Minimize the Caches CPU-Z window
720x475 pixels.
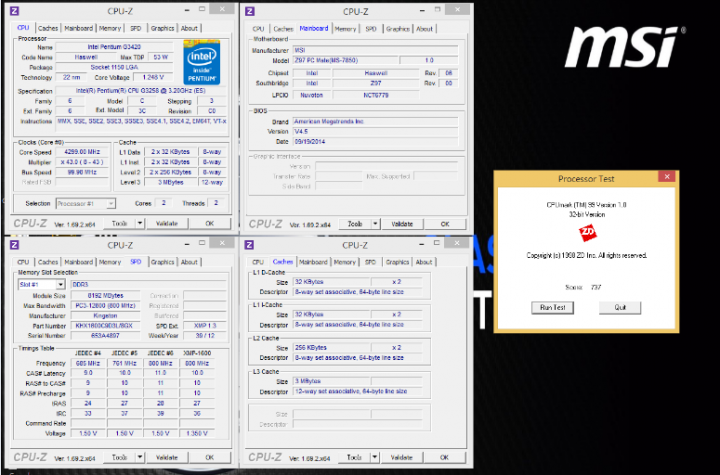(x=422, y=244)
